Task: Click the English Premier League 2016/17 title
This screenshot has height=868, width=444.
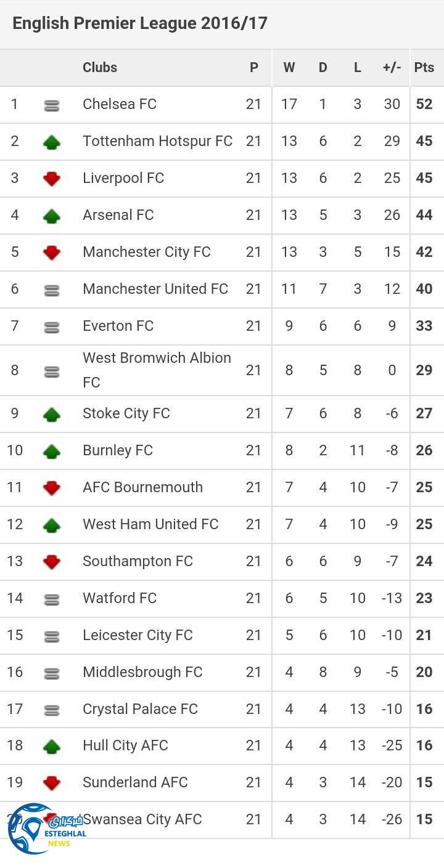Action: (140, 23)
